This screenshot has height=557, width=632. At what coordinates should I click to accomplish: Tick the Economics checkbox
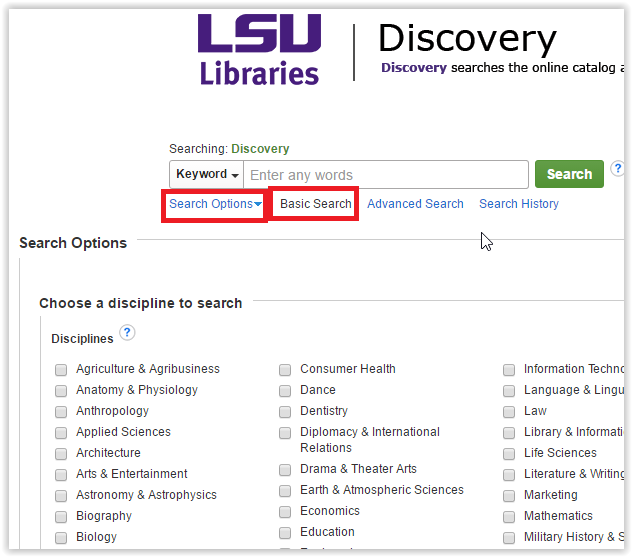[285, 512]
